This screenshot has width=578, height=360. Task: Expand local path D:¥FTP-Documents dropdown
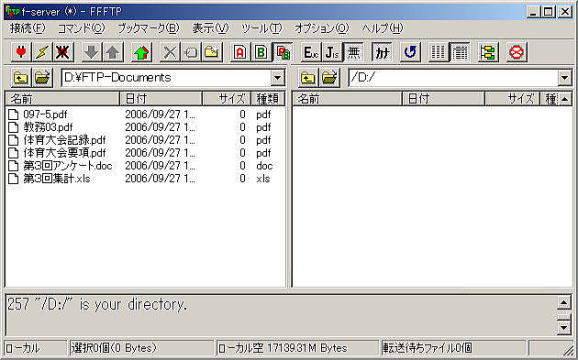(277, 78)
